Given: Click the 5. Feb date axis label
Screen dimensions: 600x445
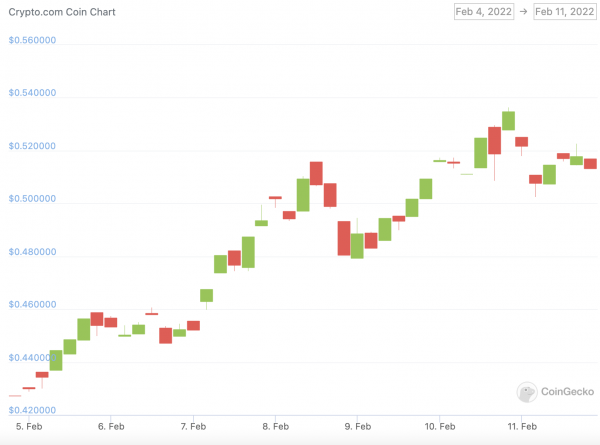Looking at the screenshot, I should coord(27,424).
